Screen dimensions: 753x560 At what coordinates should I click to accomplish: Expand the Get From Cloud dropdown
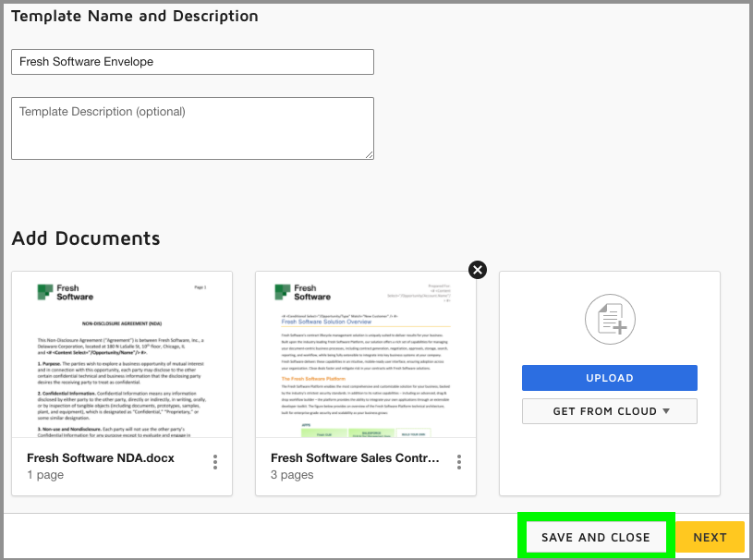click(x=609, y=411)
